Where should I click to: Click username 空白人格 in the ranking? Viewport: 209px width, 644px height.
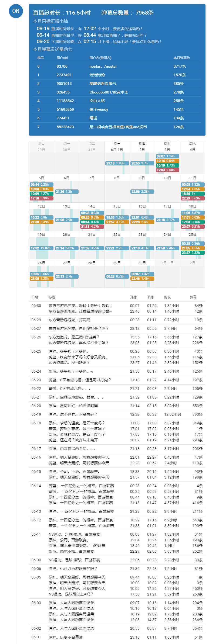[97, 101]
